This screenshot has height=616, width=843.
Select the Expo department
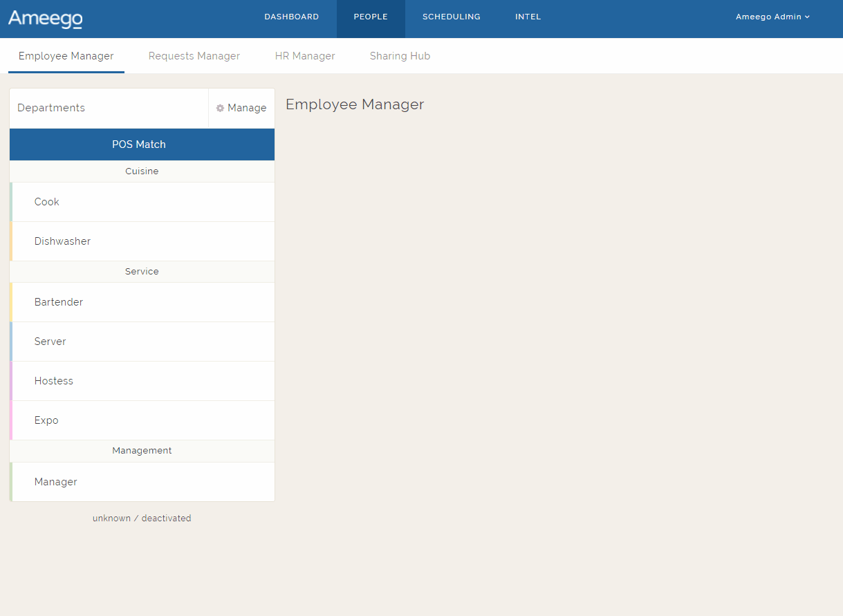click(46, 420)
